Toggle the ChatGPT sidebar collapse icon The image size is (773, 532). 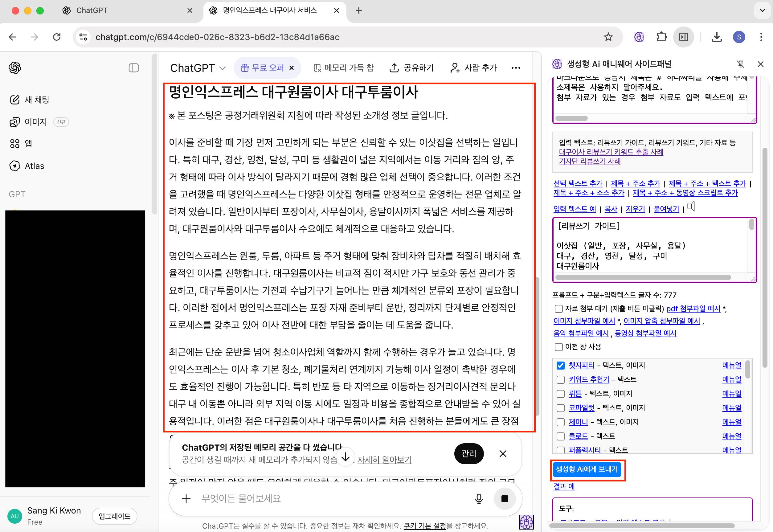pyautogui.click(x=134, y=68)
